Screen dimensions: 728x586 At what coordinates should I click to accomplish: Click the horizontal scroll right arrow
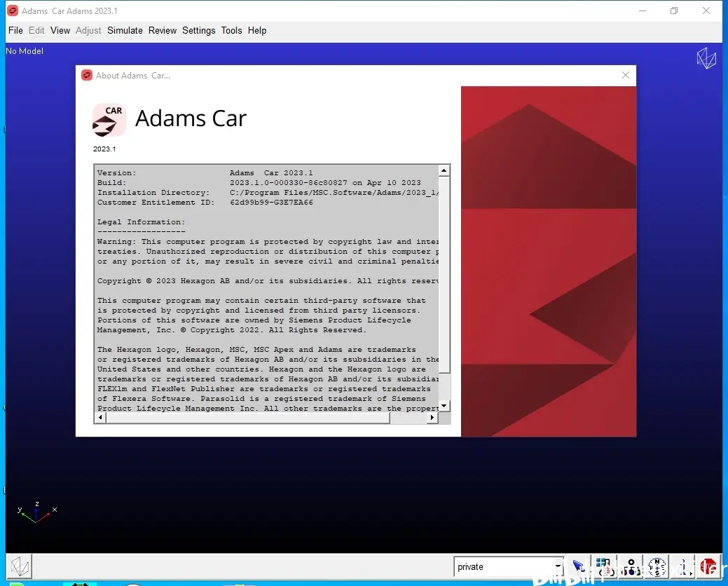click(x=432, y=418)
